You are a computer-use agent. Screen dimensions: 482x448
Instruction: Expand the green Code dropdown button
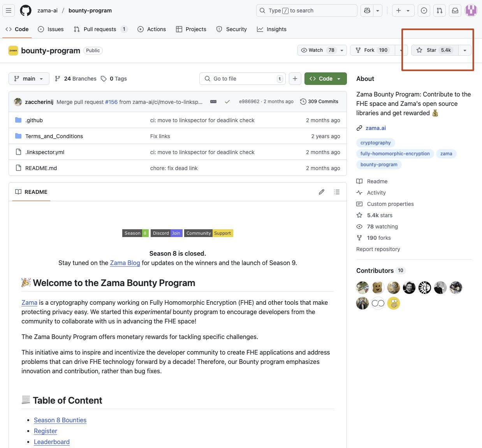[325, 79]
